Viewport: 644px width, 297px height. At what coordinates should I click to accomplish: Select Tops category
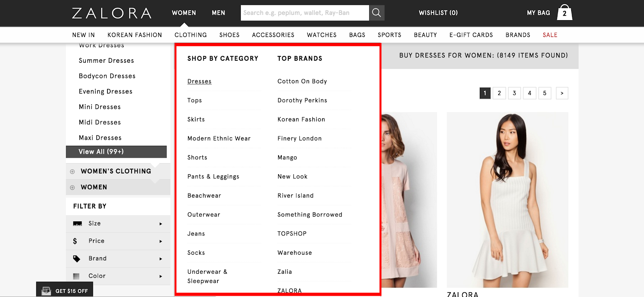coord(194,101)
